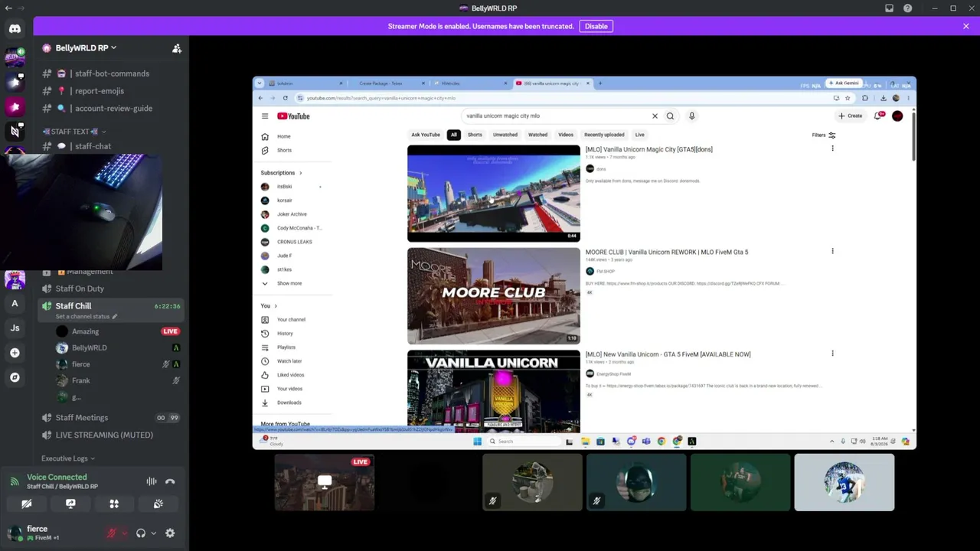Select the Shorts filter chip

(x=475, y=135)
